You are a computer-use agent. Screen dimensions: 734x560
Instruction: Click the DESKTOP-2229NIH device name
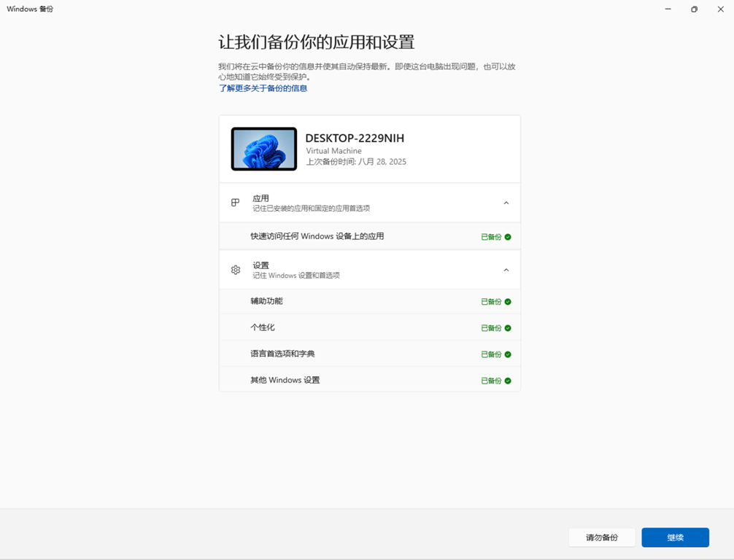[355, 138]
